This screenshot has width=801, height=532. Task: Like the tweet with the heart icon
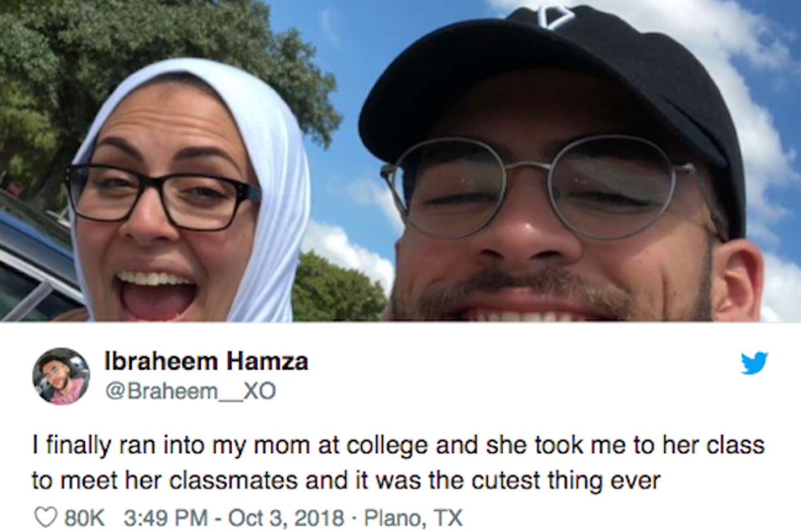coord(45,517)
